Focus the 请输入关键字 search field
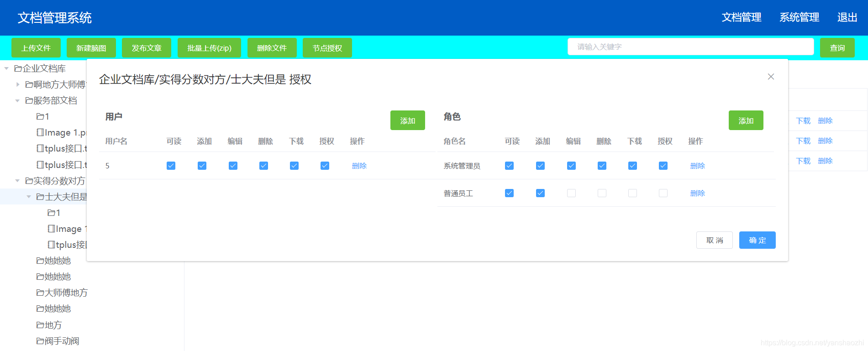This screenshot has height=351, width=868. click(x=691, y=47)
